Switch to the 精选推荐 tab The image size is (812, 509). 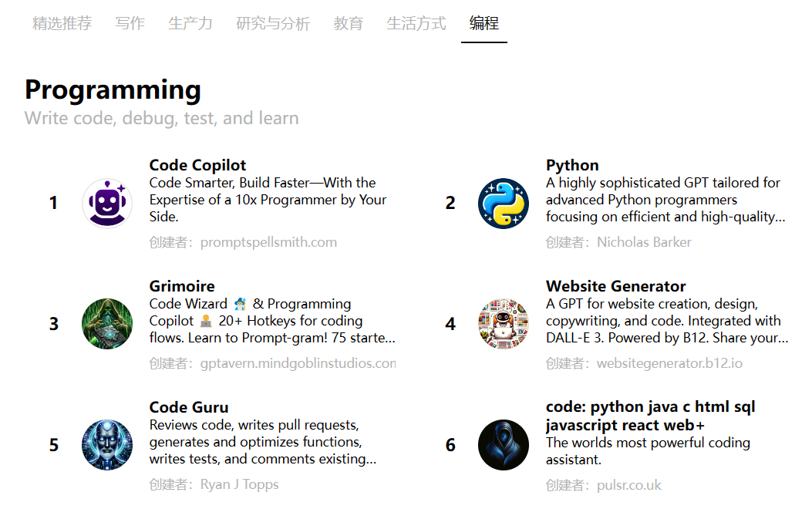(x=62, y=23)
